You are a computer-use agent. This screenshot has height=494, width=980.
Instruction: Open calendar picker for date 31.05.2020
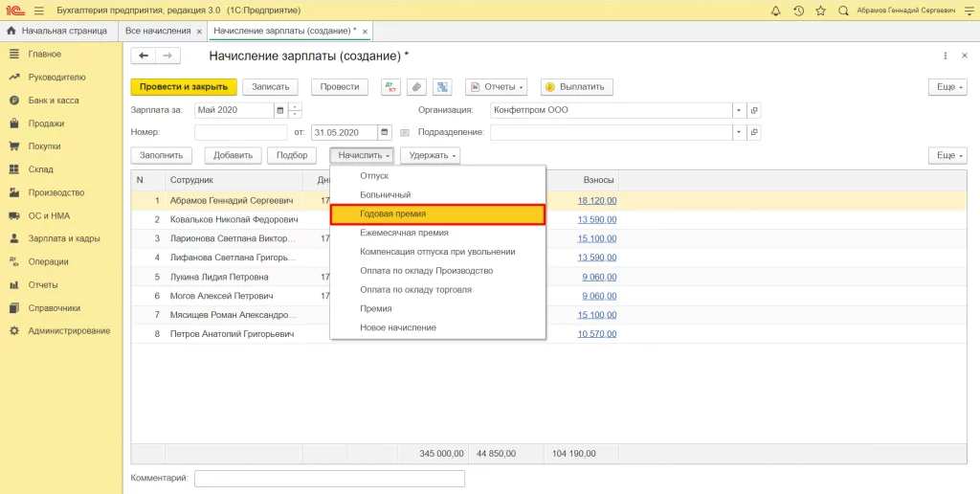pos(385,132)
